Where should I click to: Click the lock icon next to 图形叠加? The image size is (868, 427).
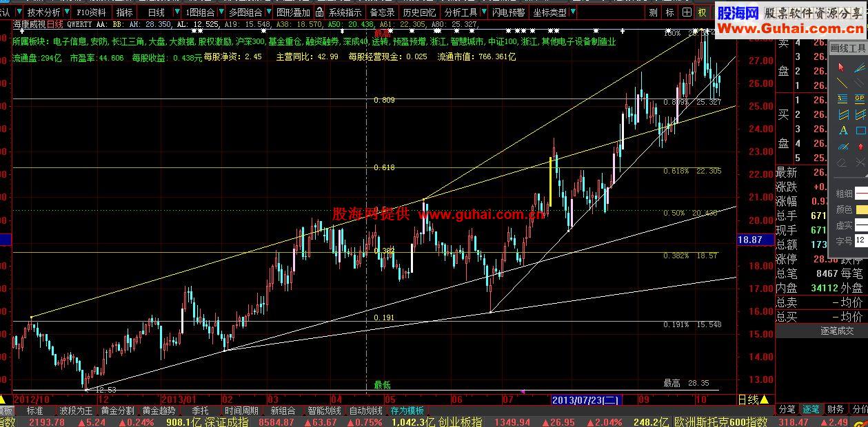tap(319, 12)
